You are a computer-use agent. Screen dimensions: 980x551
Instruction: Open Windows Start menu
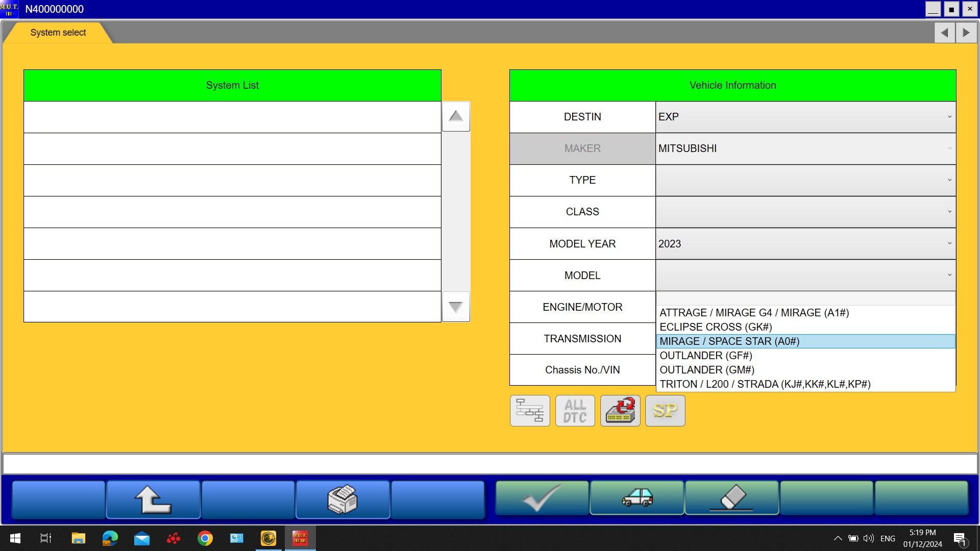[x=15, y=538]
